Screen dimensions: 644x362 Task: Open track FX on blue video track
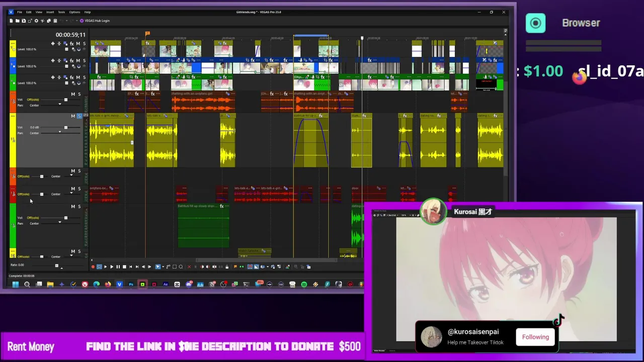[72, 60]
